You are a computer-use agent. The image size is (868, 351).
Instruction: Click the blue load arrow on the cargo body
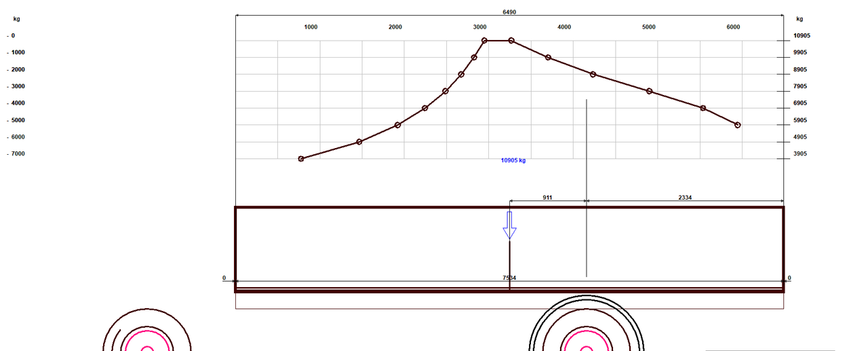click(509, 225)
